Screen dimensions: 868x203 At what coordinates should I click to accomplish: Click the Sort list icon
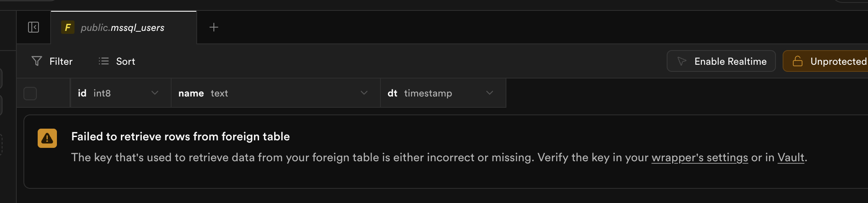[104, 61]
